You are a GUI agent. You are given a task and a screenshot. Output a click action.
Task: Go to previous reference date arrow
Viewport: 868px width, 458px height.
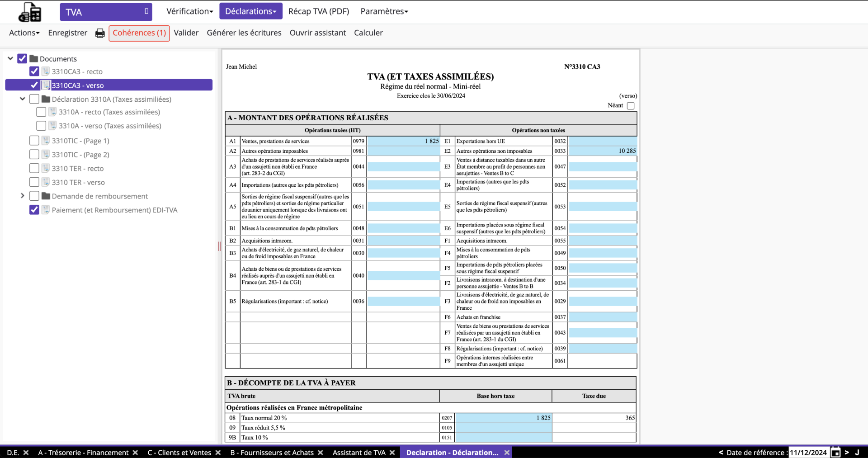point(721,452)
